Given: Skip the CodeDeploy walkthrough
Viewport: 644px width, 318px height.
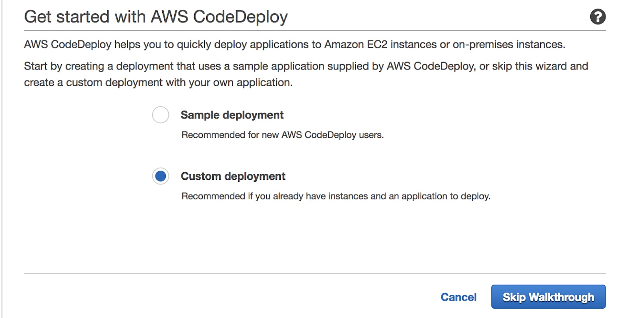Looking at the screenshot, I should [548, 297].
